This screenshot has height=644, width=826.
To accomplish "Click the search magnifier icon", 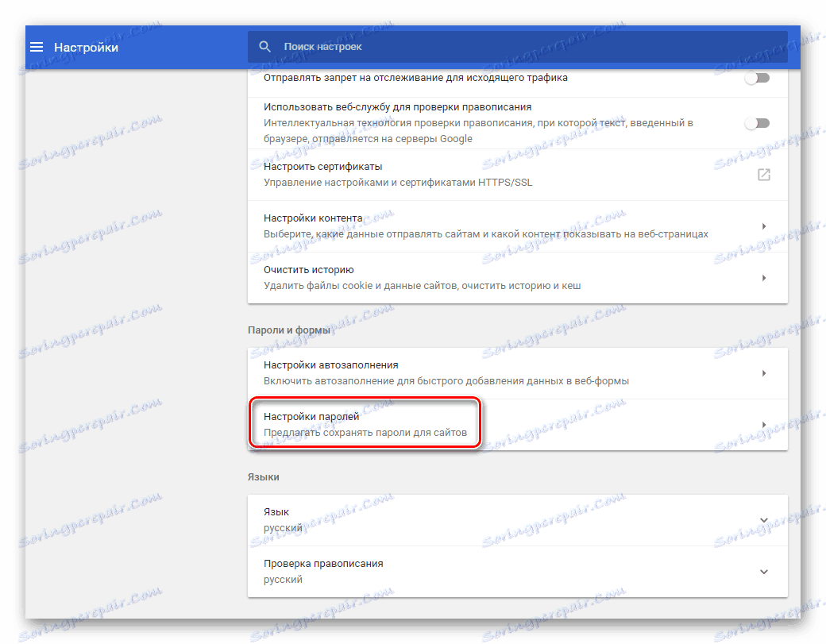I will coord(265,47).
